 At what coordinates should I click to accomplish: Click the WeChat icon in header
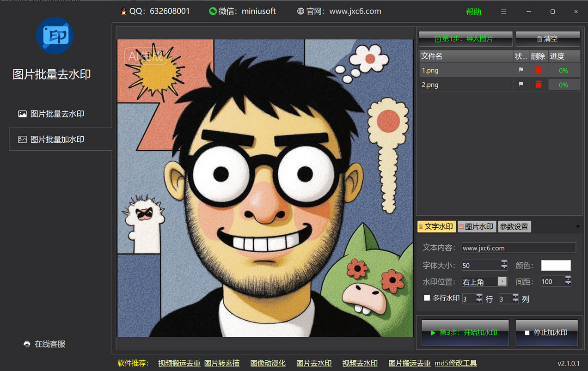point(213,12)
